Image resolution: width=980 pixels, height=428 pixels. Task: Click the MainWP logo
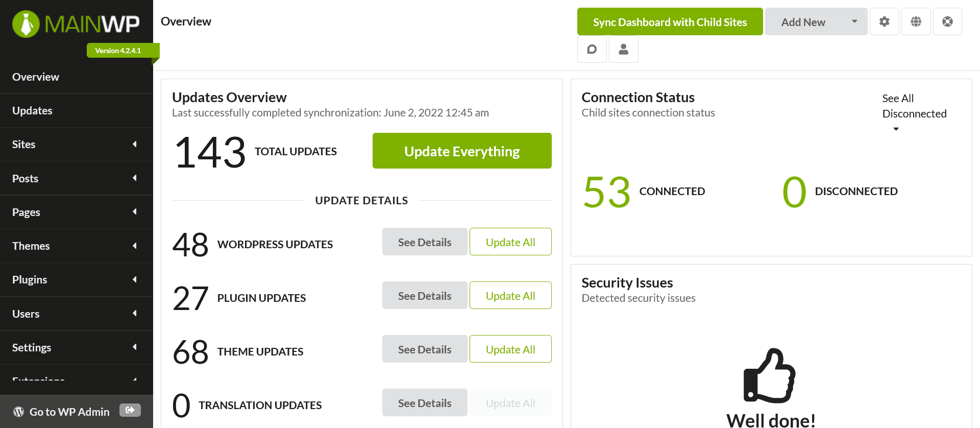coord(76,23)
